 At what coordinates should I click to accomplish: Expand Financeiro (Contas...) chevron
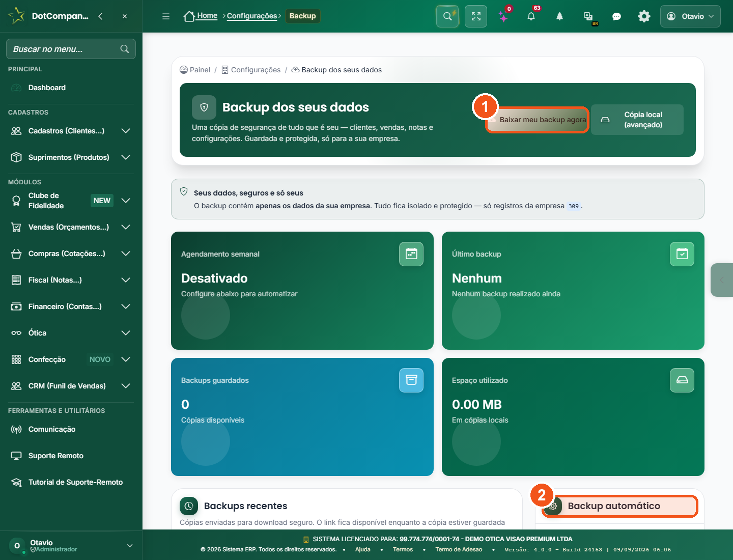point(126,306)
